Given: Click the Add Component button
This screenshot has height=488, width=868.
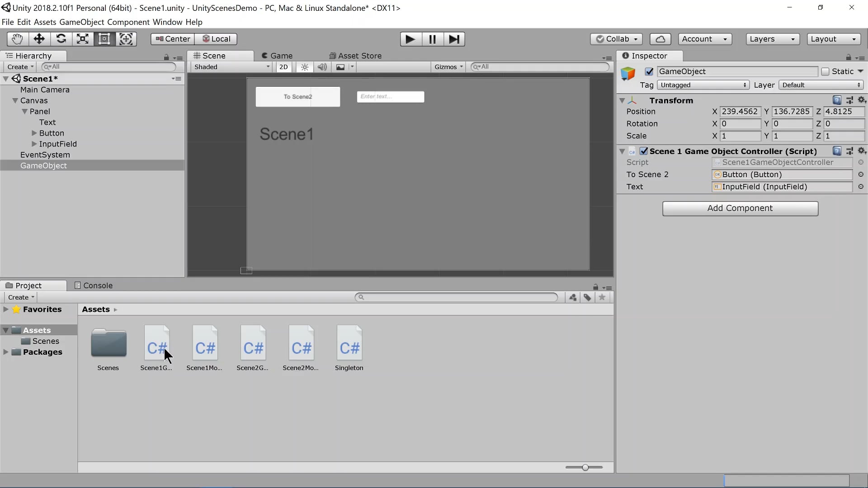Looking at the screenshot, I should coord(740,208).
